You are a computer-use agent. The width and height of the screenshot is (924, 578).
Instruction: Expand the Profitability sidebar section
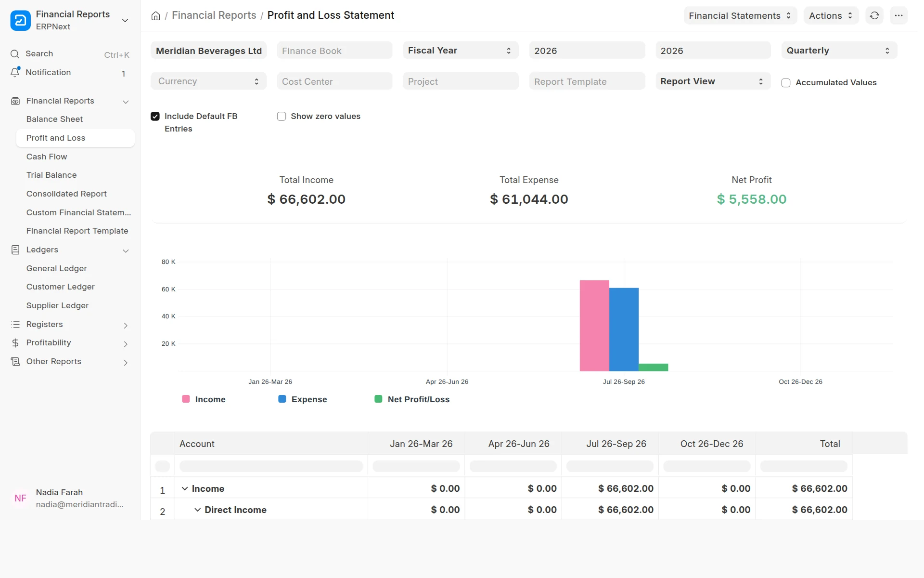[x=126, y=344]
